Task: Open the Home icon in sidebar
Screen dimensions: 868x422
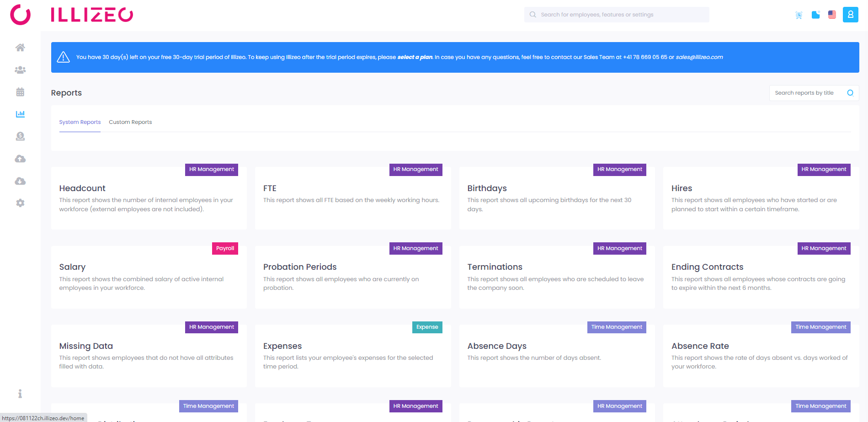Action: click(x=20, y=48)
